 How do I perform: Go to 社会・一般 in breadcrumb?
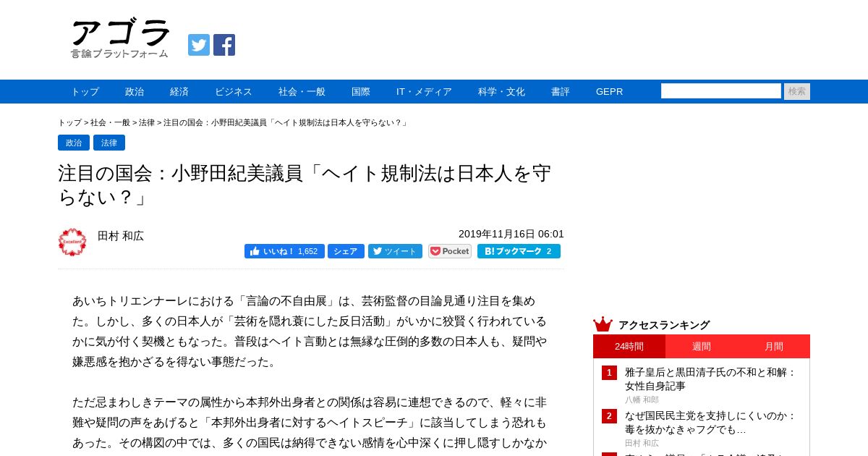point(110,123)
